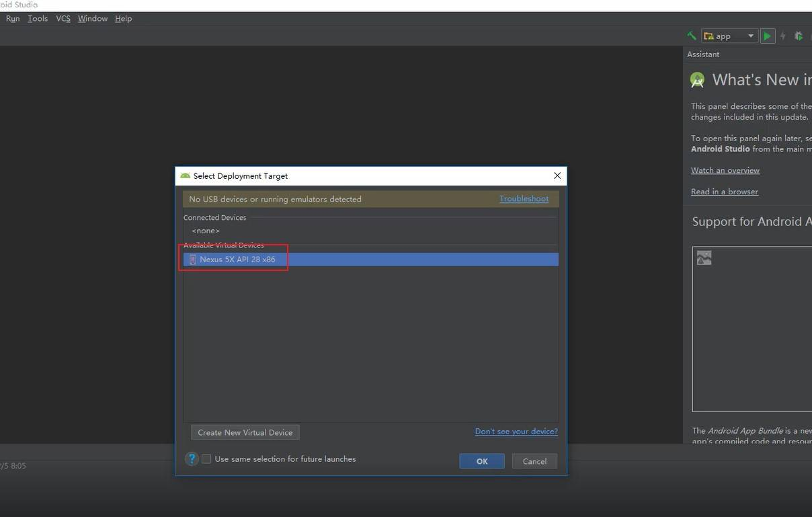Run the app with green play button
812x517 pixels.
tap(767, 36)
